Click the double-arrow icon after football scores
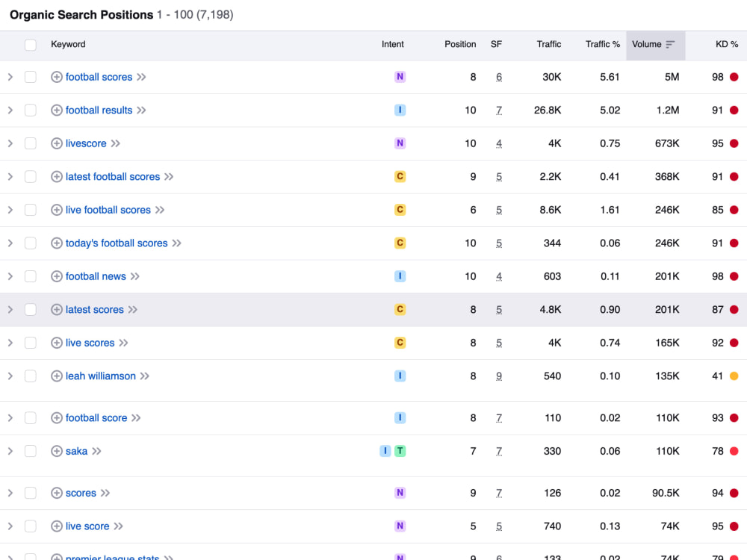The image size is (747, 560). pyautogui.click(x=141, y=77)
